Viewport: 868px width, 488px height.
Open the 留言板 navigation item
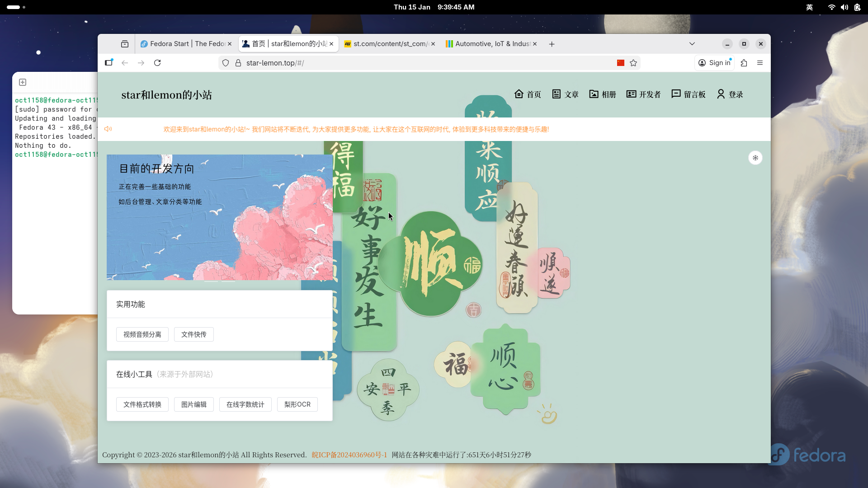point(689,94)
